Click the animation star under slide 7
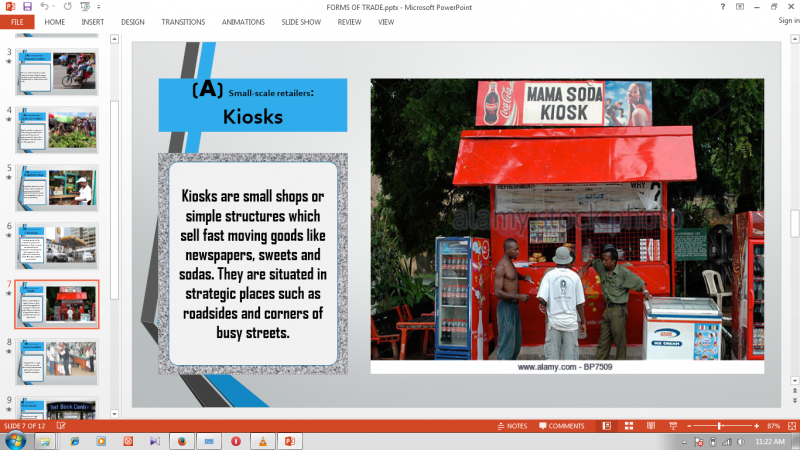The height and width of the screenshot is (450, 800). point(9,293)
